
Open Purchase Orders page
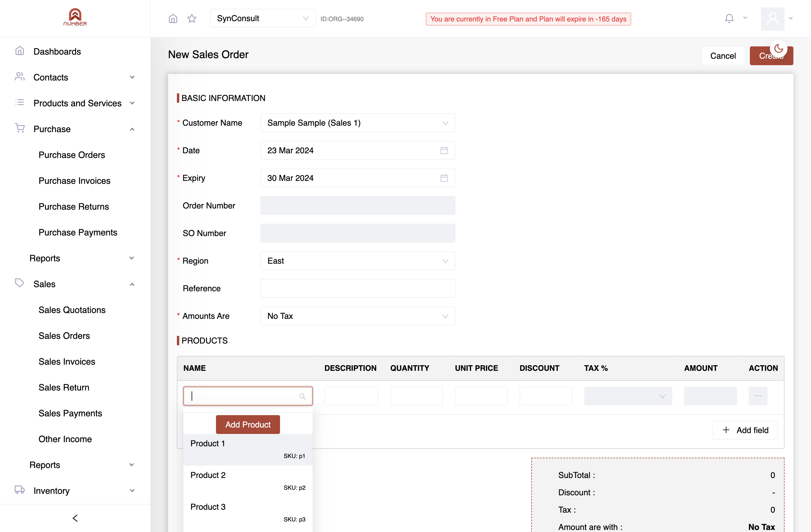[72, 155]
